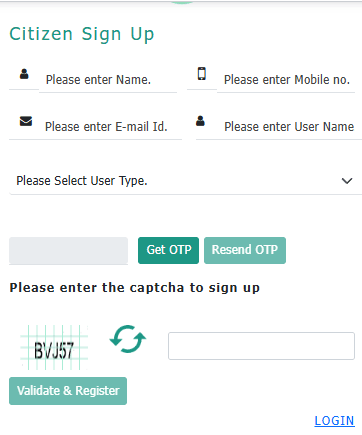Follow the LOGIN link
The height and width of the screenshot is (435, 362).
pyautogui.click(x=334, y=421)
